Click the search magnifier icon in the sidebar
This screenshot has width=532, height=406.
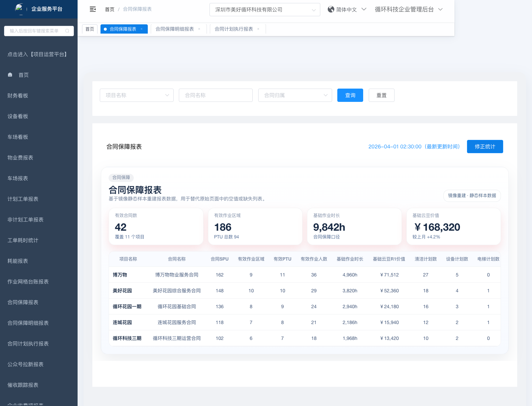[x=67, y=31]
